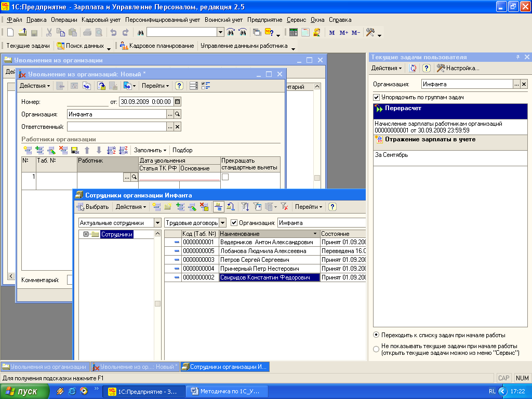Open the Персонифицированный учет menu
Screen dimensions: 532x399
coord(163,20)
